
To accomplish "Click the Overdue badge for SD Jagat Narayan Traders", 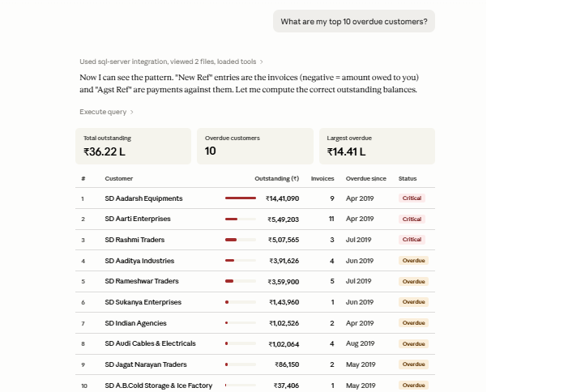I will pyautogui.click(x=413, y=364).
